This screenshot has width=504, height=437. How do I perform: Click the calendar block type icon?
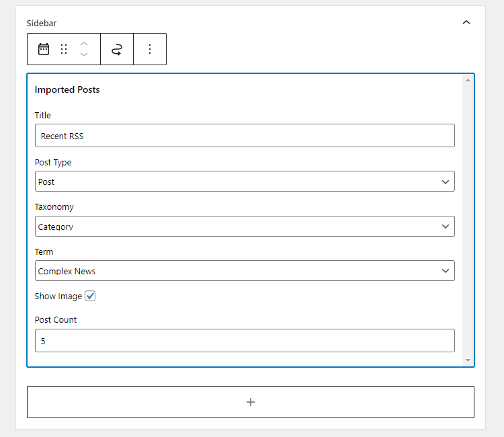(44, 49)
